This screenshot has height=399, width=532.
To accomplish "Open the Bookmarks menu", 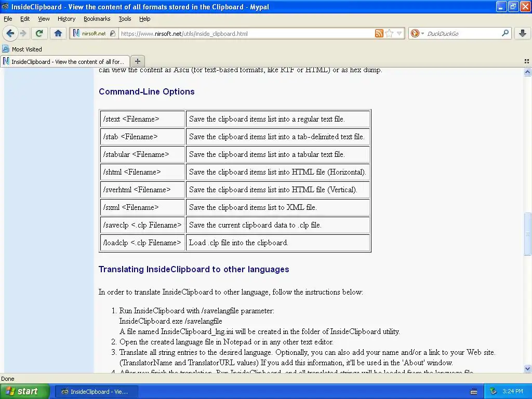I will 97,19.
